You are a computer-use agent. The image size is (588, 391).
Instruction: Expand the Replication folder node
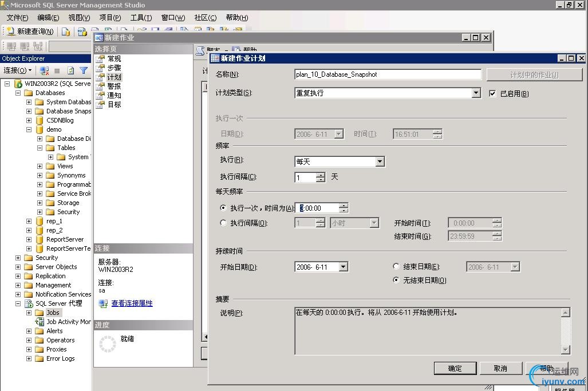click(x=18, y=276)
